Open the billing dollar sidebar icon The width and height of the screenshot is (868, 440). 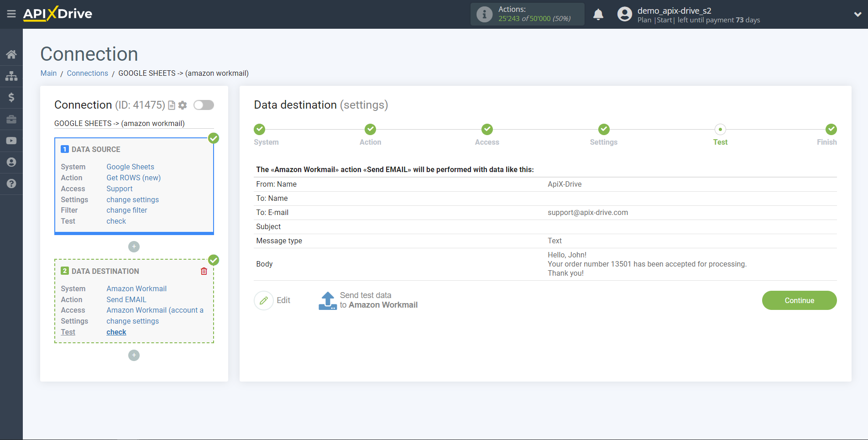click(x=11, y=97)
